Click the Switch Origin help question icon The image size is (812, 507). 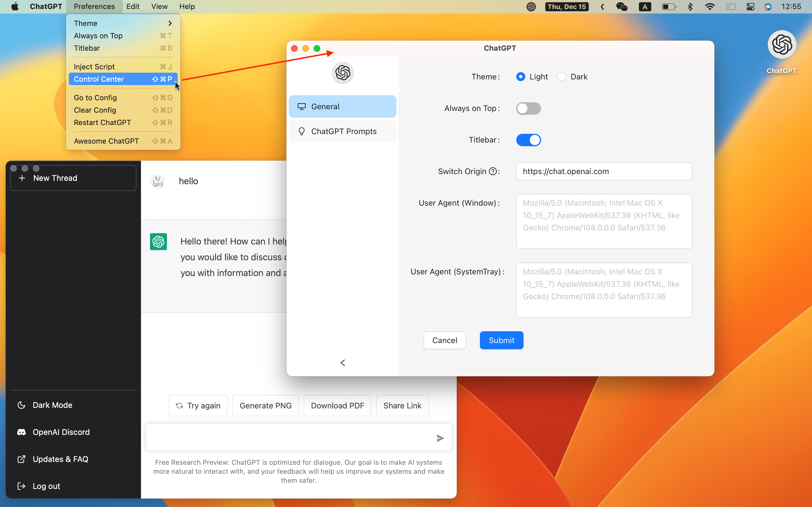coord(493,171)
